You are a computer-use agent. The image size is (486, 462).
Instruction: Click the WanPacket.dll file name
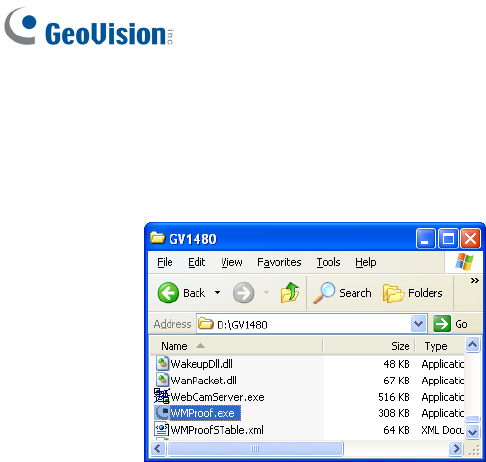(x=203, y=380)
